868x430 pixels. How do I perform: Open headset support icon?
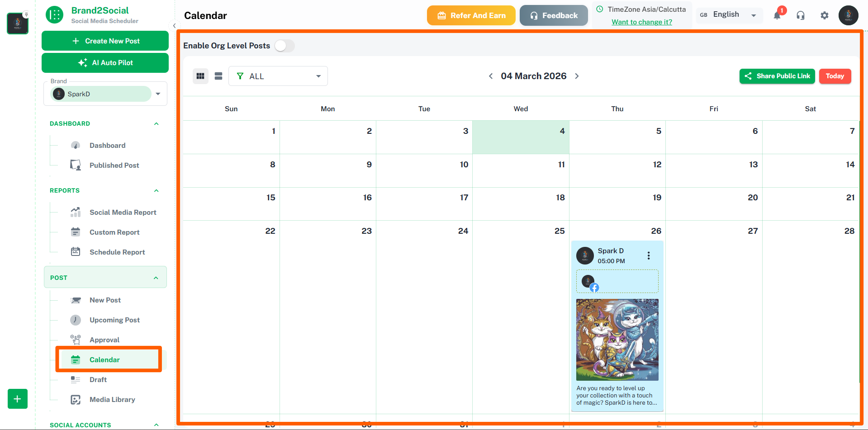pos(801,15)
